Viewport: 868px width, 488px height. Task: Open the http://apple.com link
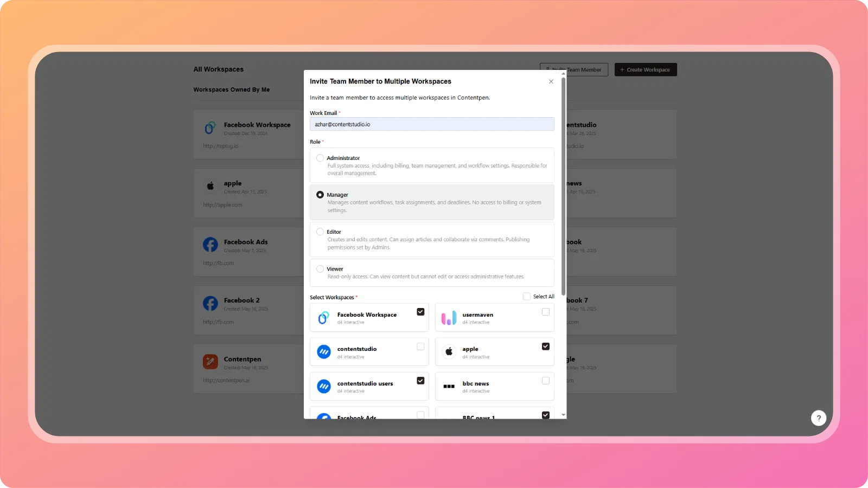222,205
